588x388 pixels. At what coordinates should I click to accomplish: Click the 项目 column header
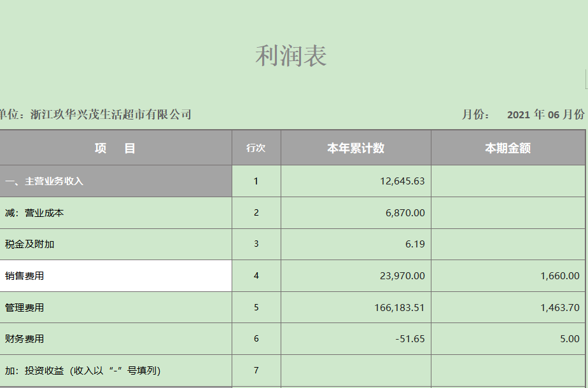pos(115,148)
